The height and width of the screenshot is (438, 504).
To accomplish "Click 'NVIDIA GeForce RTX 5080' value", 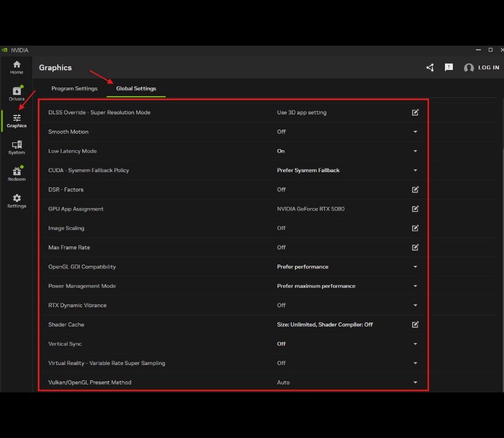I will 310,209.
